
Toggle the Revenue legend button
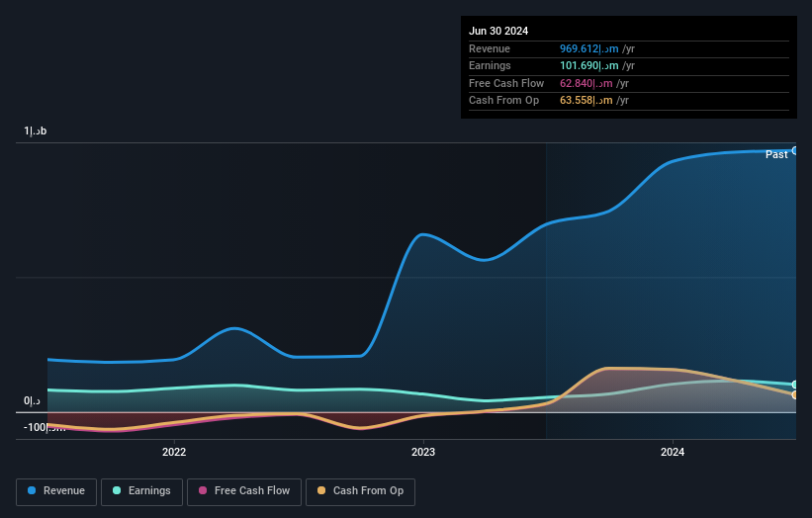[56, 491]
